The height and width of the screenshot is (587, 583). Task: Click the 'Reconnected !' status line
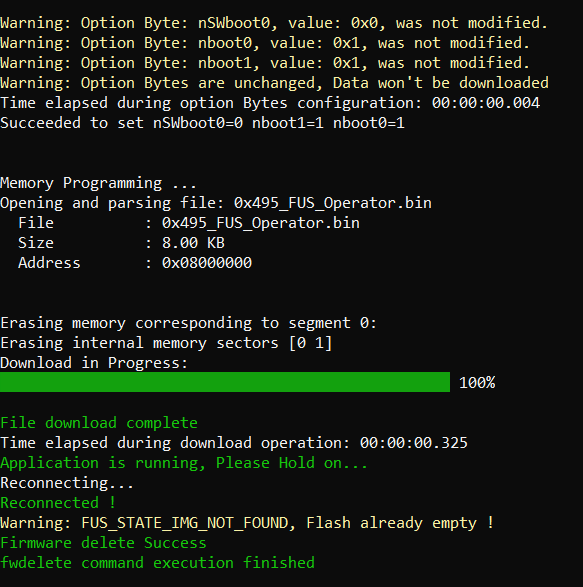(58, 503)
